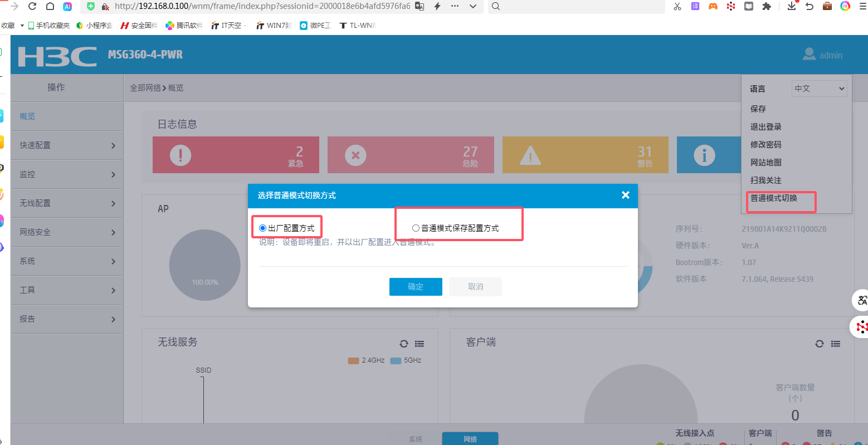868x445 pixels.
Task: Open the puzzle-piece extensions manager
Action: point(767,7)
